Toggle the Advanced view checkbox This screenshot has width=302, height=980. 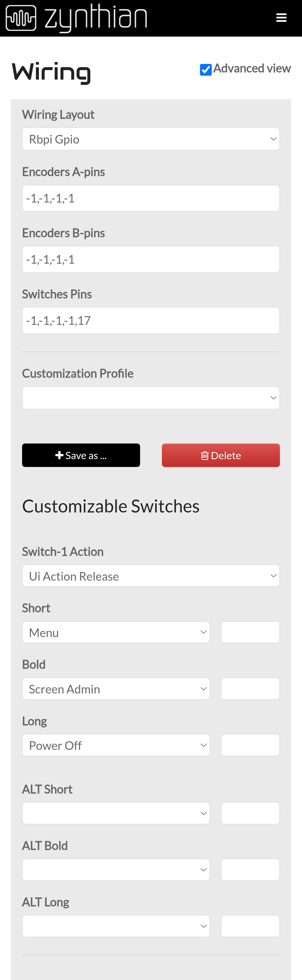tap(206, 70)
